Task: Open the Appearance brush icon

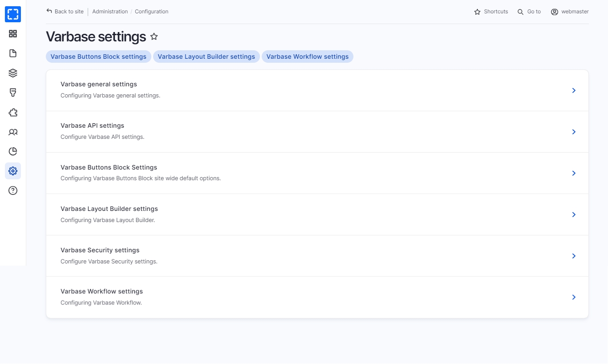Action: [x=13, y=93]
